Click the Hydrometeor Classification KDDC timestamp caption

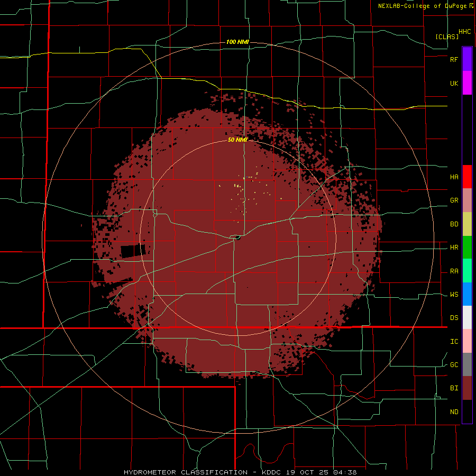pos(240,472)
